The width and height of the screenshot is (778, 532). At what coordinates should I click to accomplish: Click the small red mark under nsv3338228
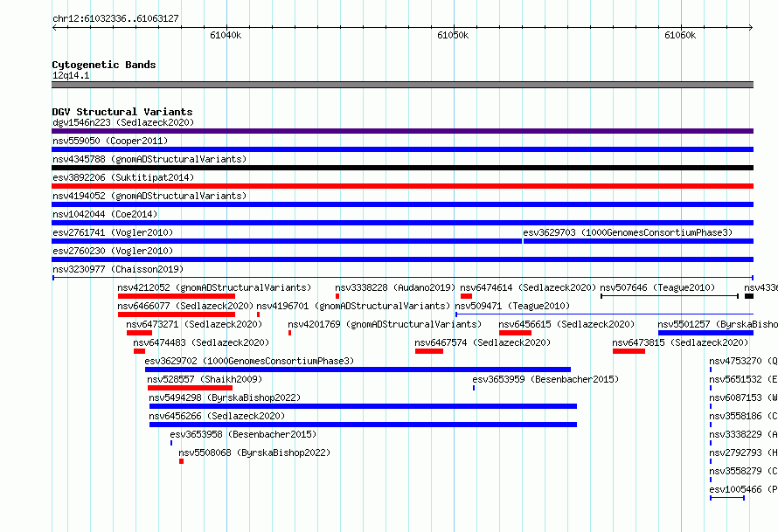(337, 296)
